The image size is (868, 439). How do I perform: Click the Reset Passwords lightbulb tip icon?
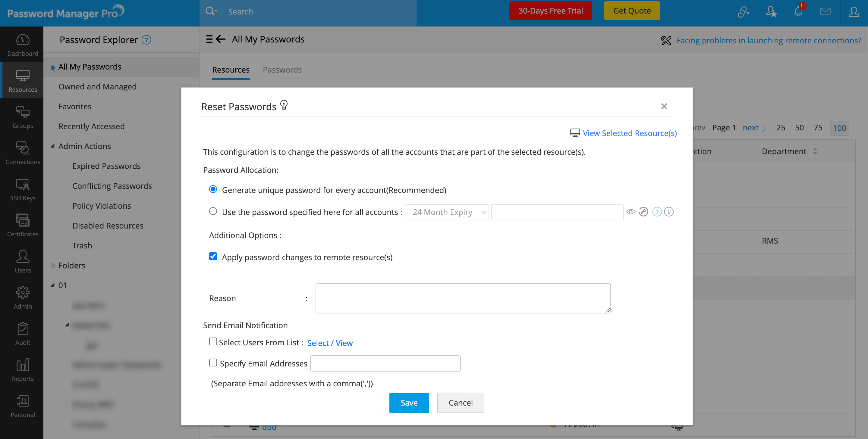point(284,105)
